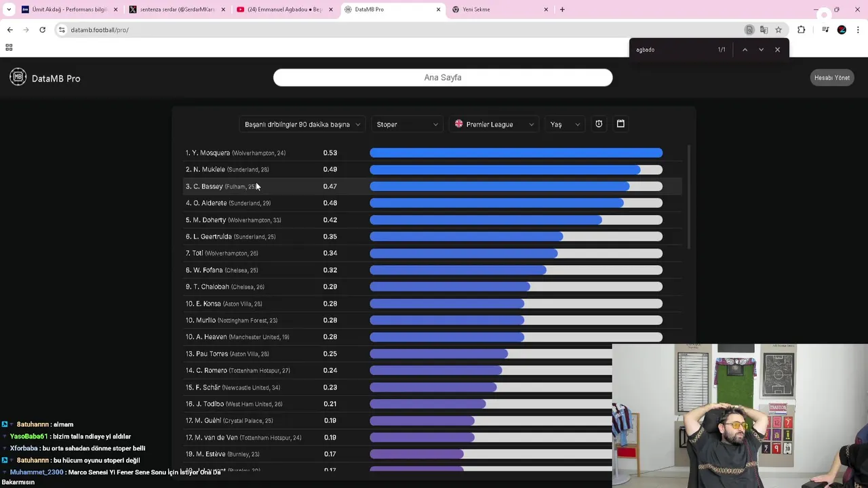Click browser forward arrow
This screenshot has height=488, width=868.
tap(26, 30)
